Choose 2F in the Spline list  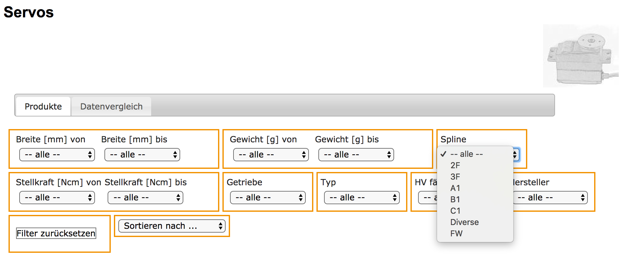click(455, 165)
